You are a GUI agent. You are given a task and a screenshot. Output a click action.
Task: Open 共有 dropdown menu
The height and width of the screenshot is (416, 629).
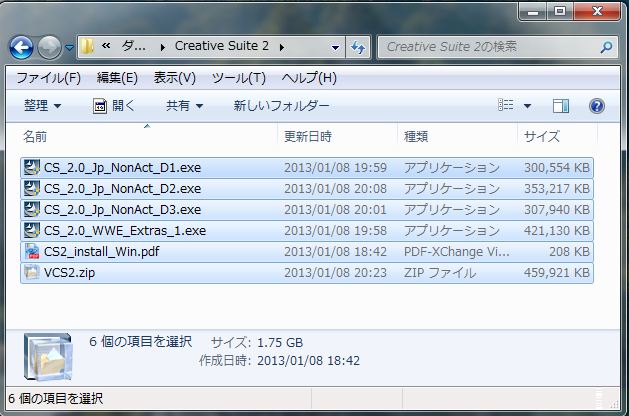(185, 106)
